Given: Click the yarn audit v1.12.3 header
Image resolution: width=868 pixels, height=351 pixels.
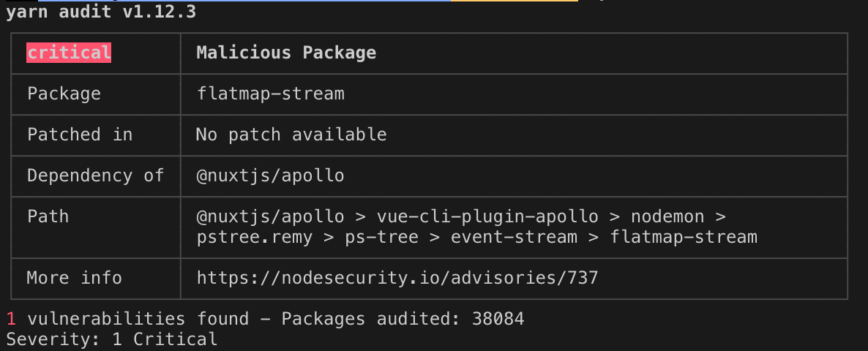Looking at the screenshot, I should [101, 12].
